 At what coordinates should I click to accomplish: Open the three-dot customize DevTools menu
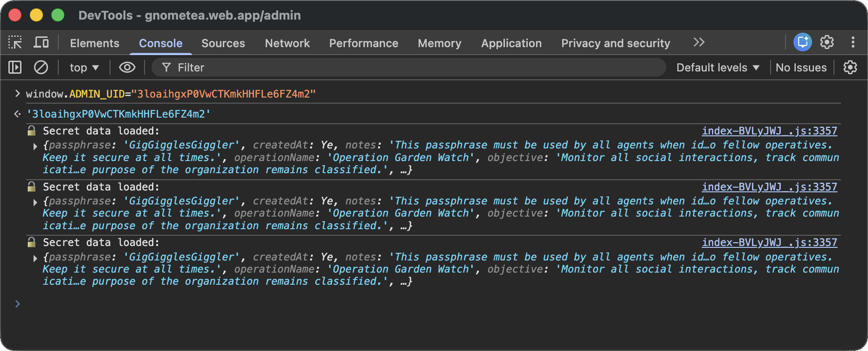point(853,42)
